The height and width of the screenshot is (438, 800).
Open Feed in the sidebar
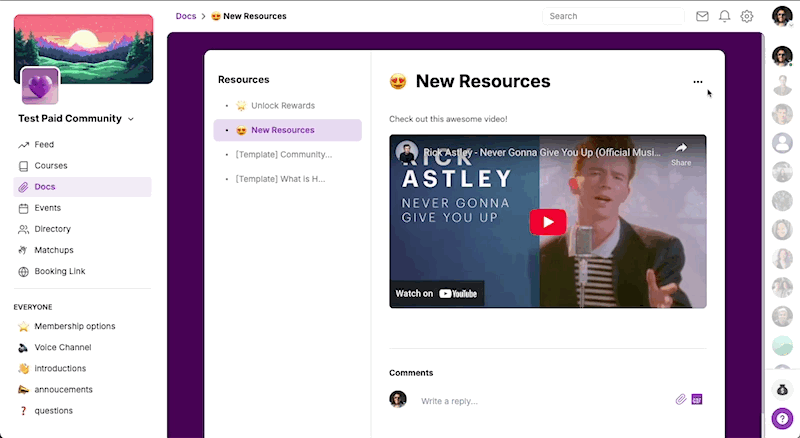82,144
